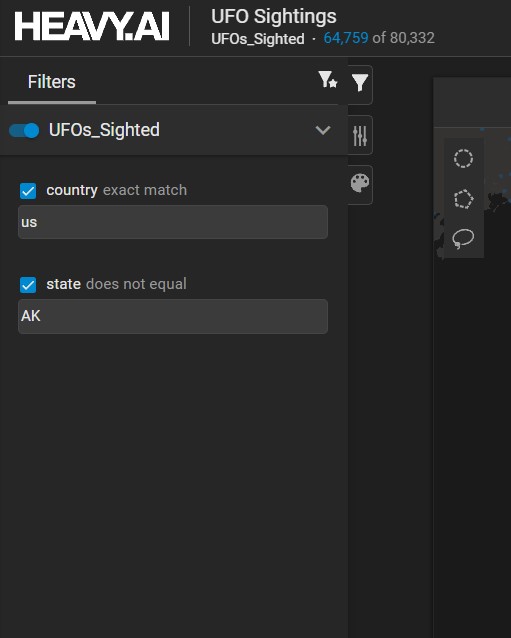Change the 'exact match' operator for country
Image resolution: width=511 pixels, height=638 pixels.
coord(145,190)
